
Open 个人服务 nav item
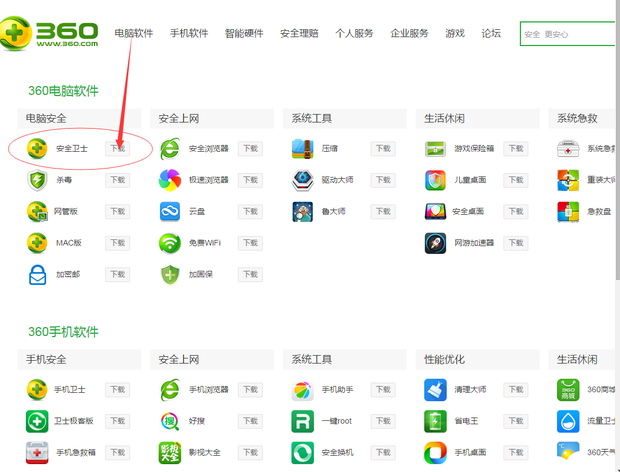[x=354, y=33]
